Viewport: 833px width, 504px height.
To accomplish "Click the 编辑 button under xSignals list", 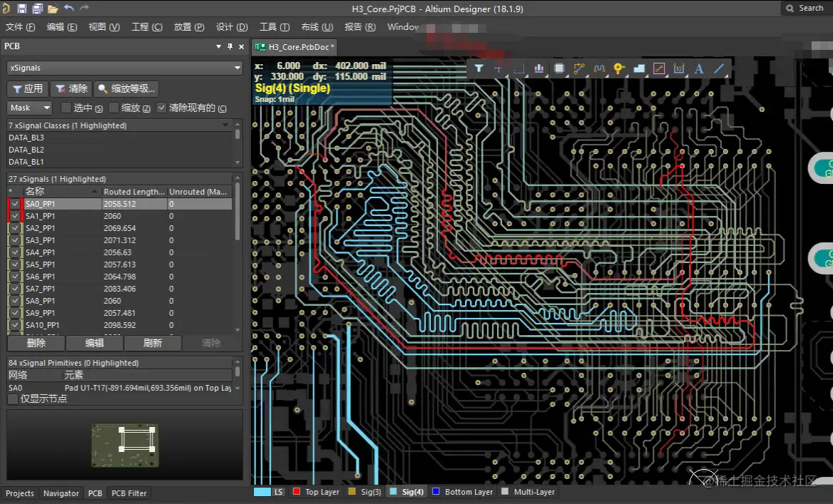I will click(x=94, y=343).
